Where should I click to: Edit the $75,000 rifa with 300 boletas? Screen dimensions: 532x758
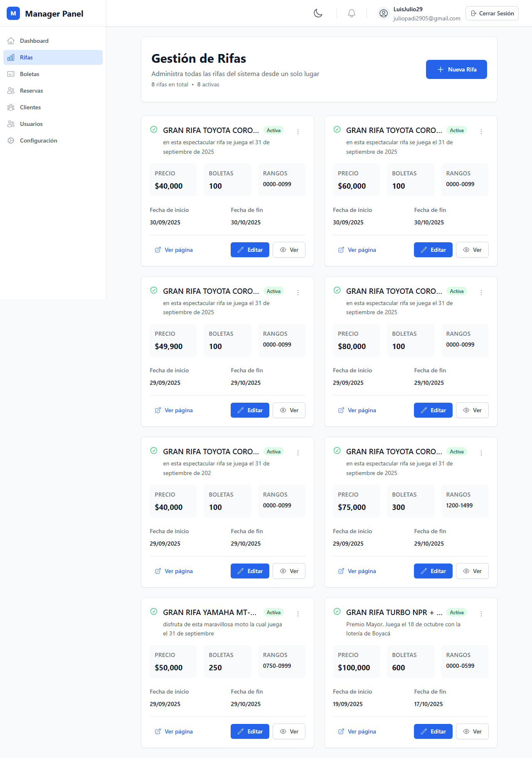[433, 571]
